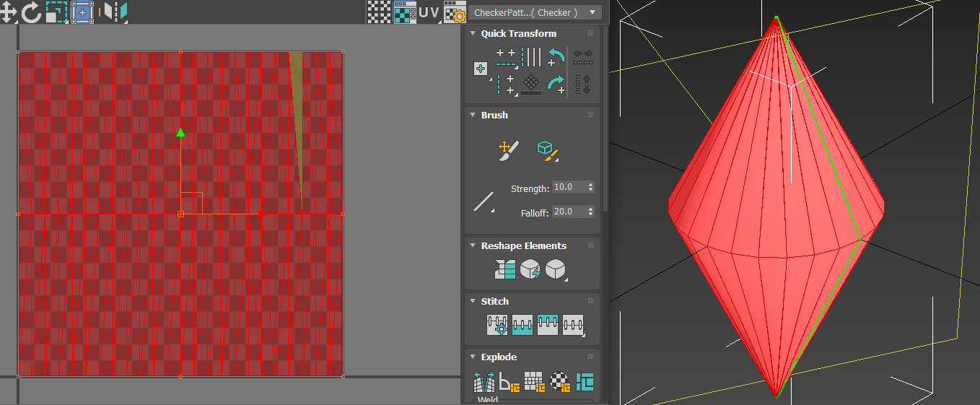Collapse the Explode rollout
Viewport: 980px width, 405px height.
coord(473,357)
